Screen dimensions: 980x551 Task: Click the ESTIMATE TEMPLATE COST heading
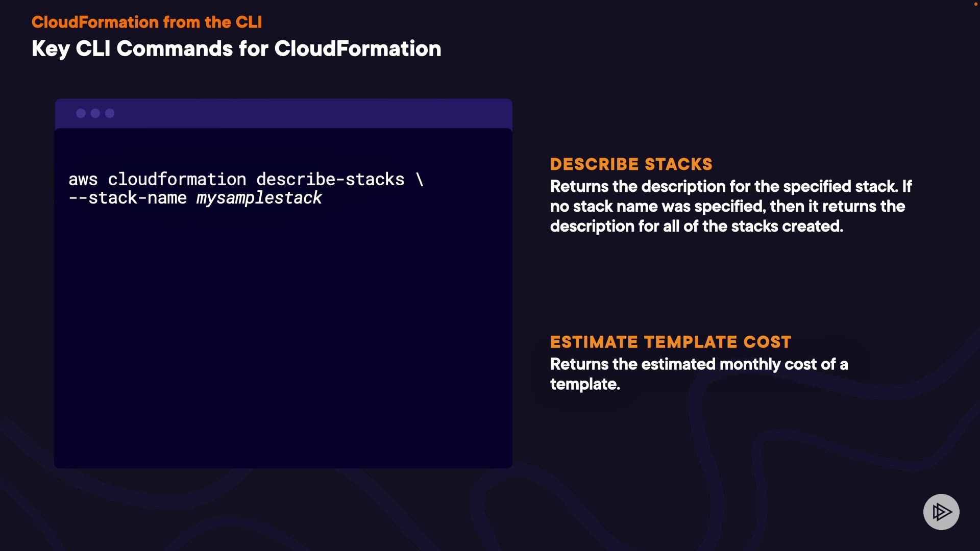tap(670, 342)
